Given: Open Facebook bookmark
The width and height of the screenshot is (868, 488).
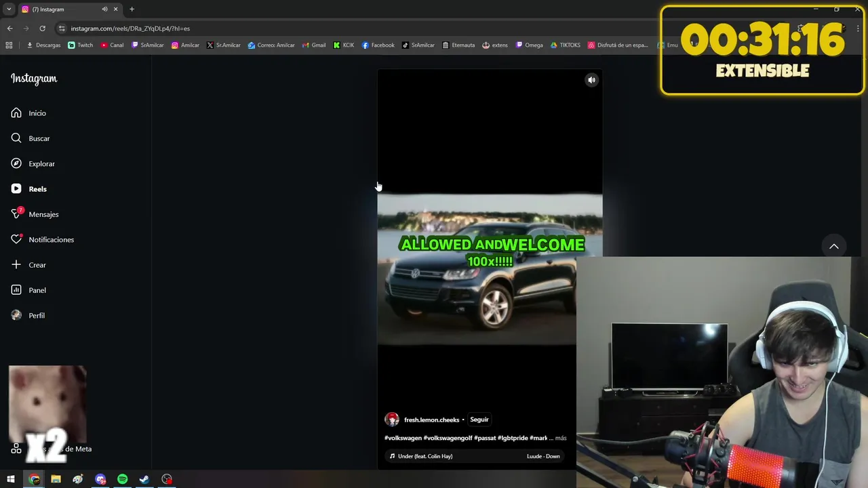Looking at the screenshot, I should pyautogui.click(x=378, y=45).
